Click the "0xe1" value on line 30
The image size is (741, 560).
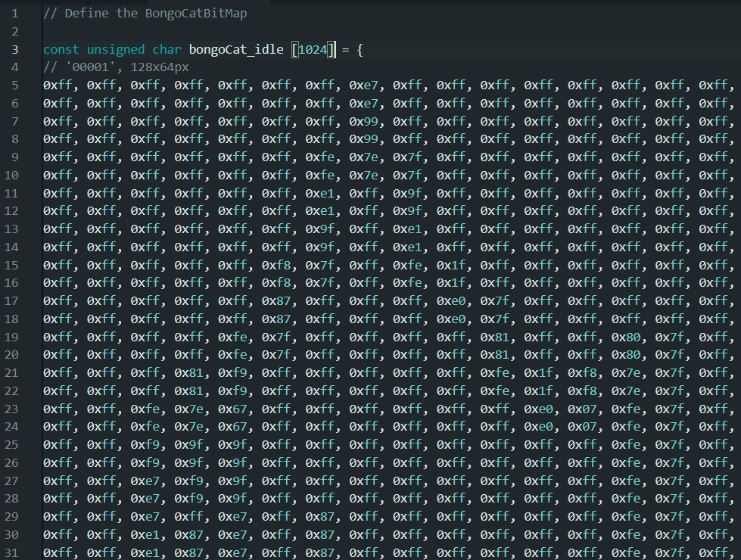click(x=145, y=534)
